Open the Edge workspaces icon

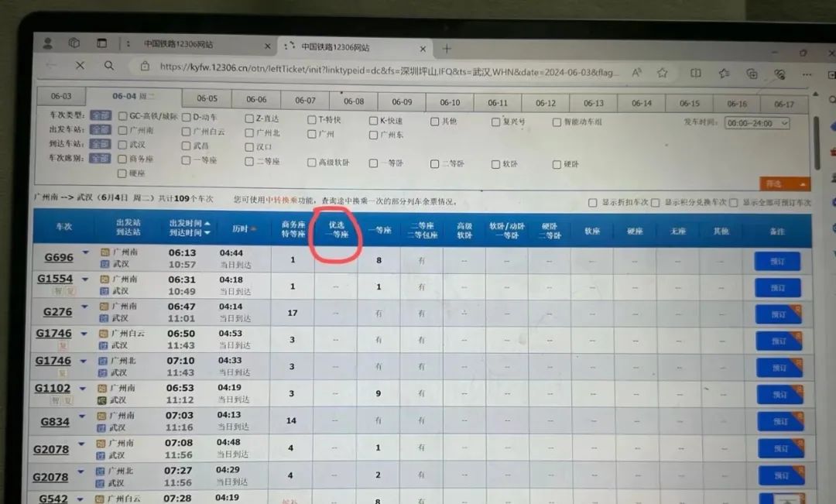pos(74,43)
